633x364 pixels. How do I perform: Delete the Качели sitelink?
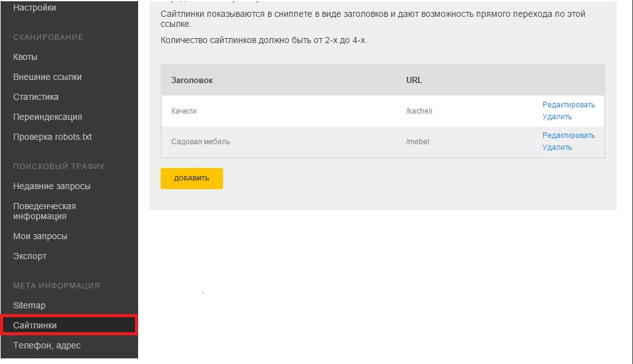pyautogui.click(x=557, y=117)
